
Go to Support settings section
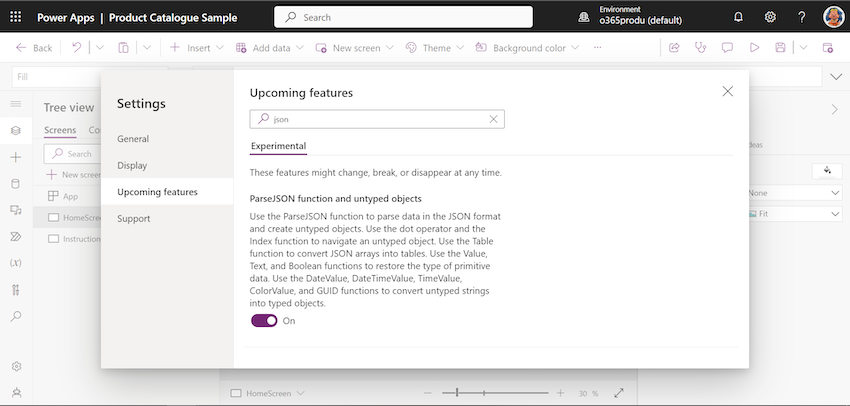(x=134, y=218)
